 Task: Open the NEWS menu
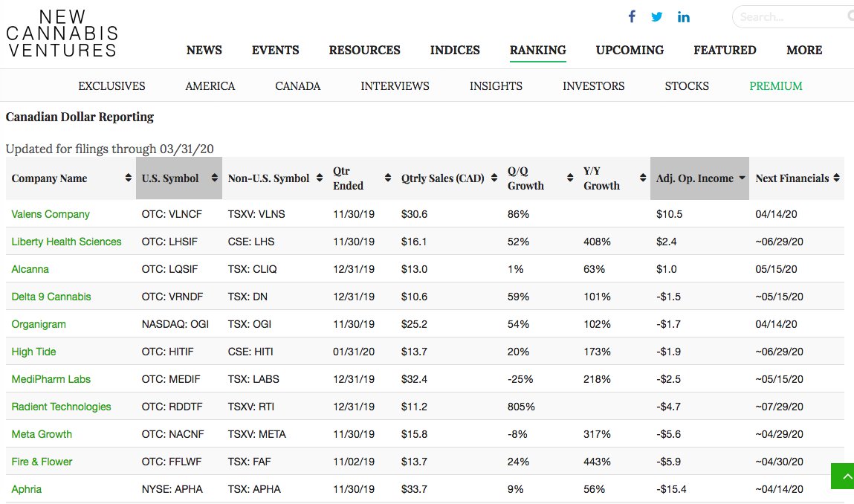click(204, 50)
